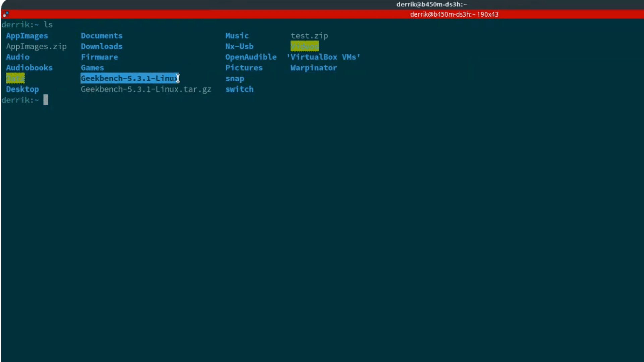Click the snap directory entry
Image resolution: width=644 pixels, height=362 pixels.
pos(234,79)
